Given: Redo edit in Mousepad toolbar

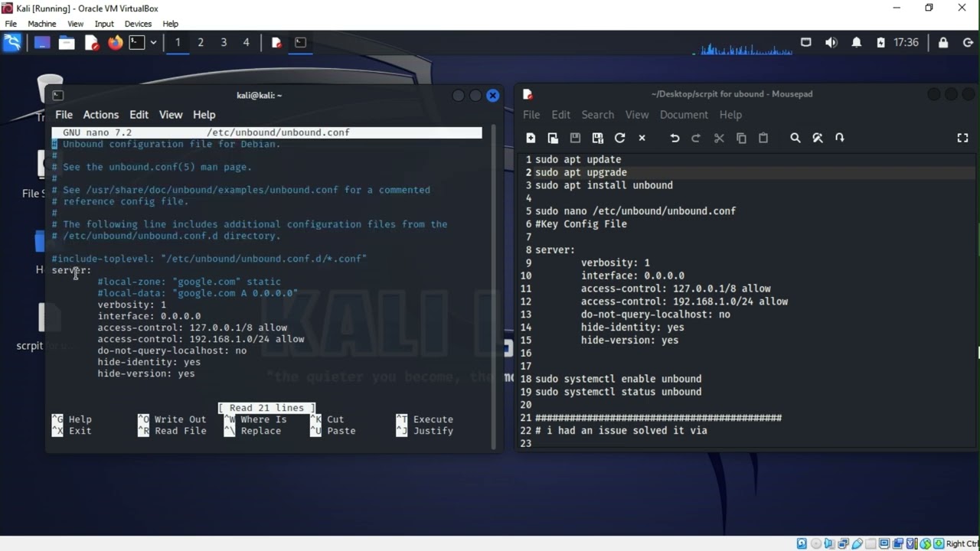Looking at the screenshot, I should (x=696, y=138).
